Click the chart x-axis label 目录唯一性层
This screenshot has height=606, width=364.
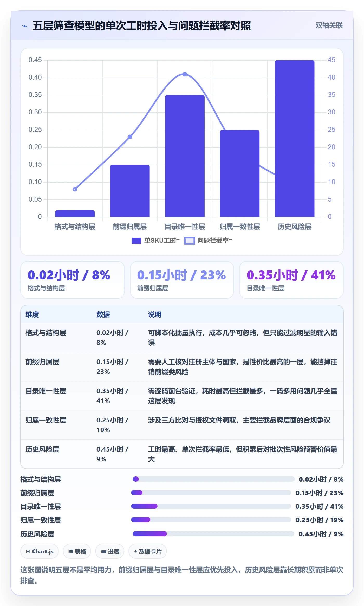(x=185, y=227)
